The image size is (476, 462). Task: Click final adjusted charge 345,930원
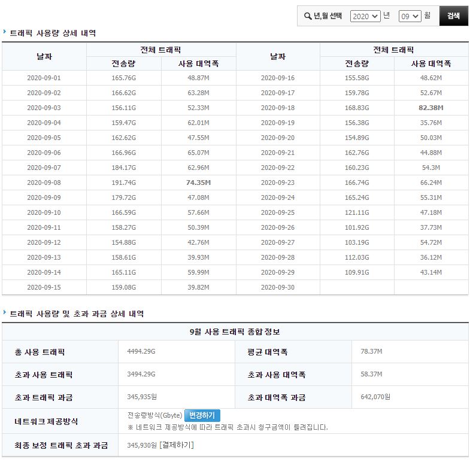142,445
